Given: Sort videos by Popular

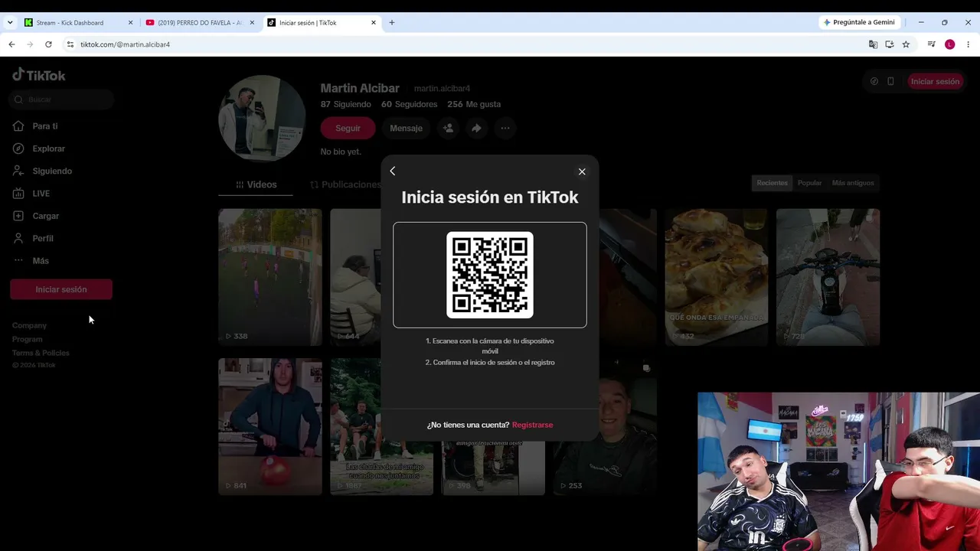Looking at the screenshot, I should click(x=809, y=183).
